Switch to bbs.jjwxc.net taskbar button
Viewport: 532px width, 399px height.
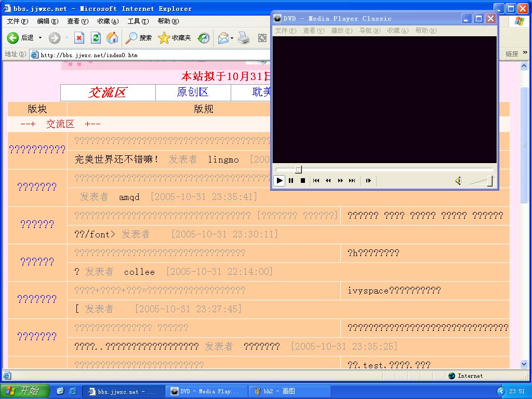click(124, 391)
